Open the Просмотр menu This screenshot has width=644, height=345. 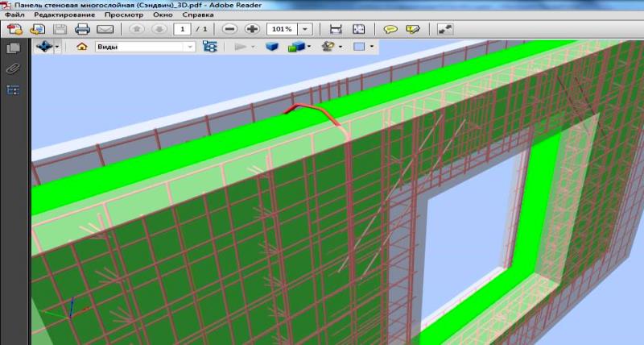124,15
